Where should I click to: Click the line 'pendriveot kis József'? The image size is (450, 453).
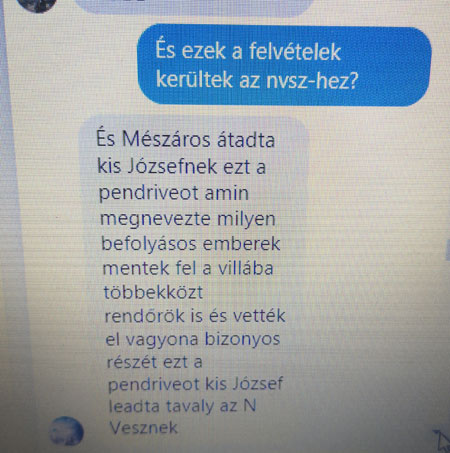point(195,384)
